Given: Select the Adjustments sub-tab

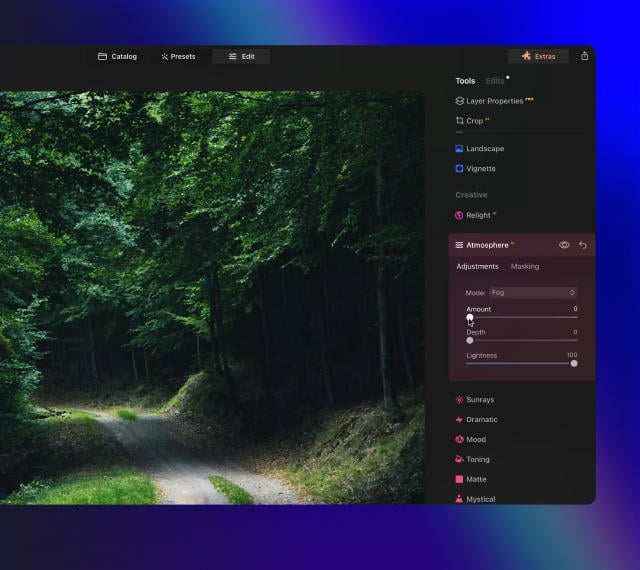Looking at the screenshot, I should (x=477, y=266).
